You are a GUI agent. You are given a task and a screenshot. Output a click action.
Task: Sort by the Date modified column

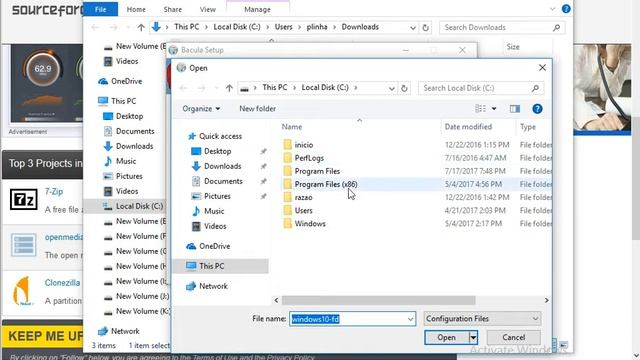[468, 127]
